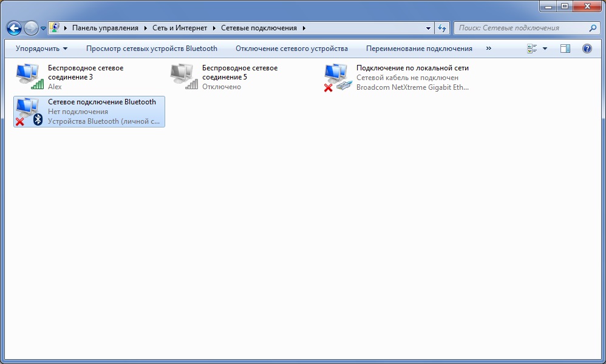Click Просмотр сетевых устройств Bluetooth
This screenshot has width=606, height=364.
(x=152, y=49)
